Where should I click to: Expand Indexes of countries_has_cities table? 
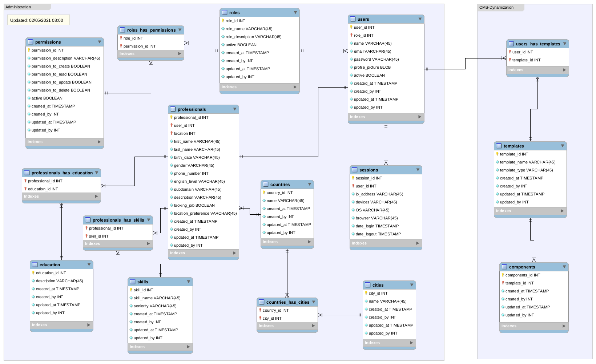pos(313,326)
